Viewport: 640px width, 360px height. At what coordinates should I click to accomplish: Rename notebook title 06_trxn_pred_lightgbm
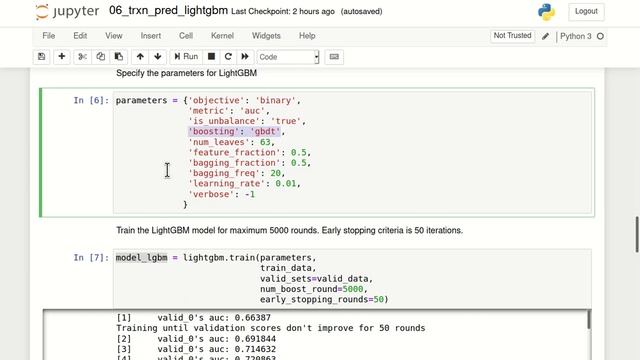[168, 11]
